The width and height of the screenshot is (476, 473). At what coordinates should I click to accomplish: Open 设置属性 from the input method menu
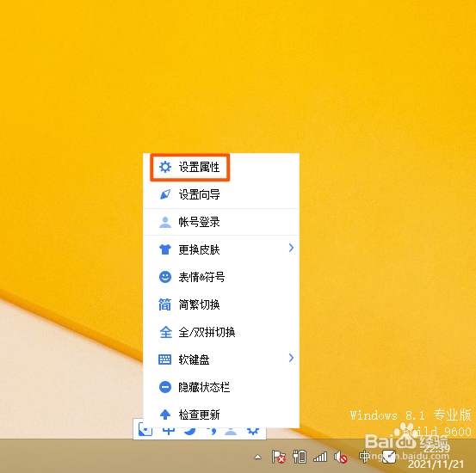click(x=221, y=167)
